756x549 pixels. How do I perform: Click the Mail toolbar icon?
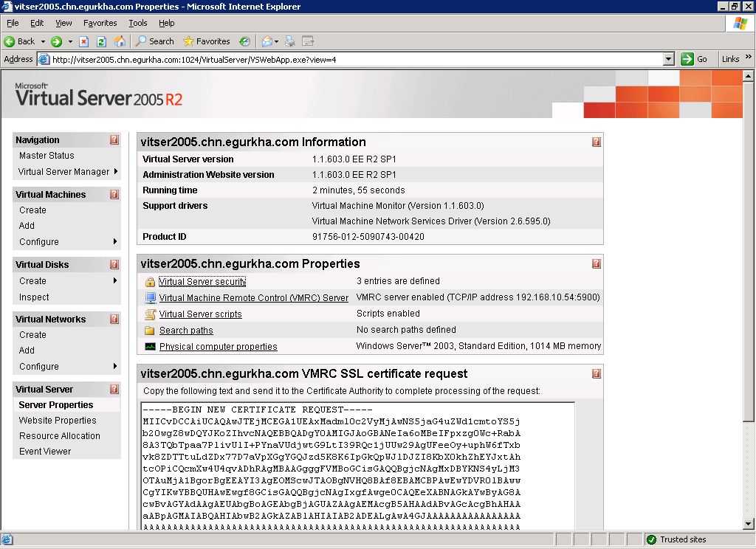click(x=267, y=41)
